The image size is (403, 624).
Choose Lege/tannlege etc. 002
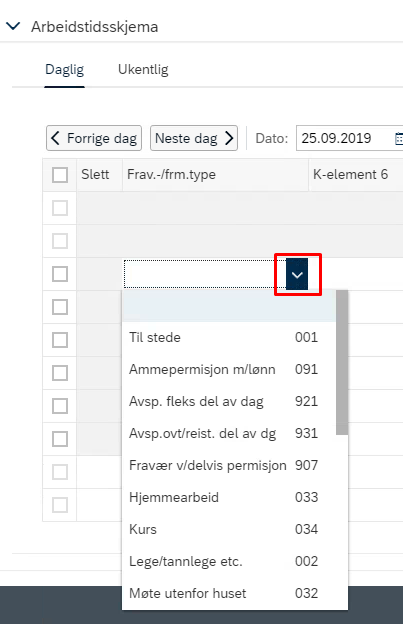[x=229, y=562]
